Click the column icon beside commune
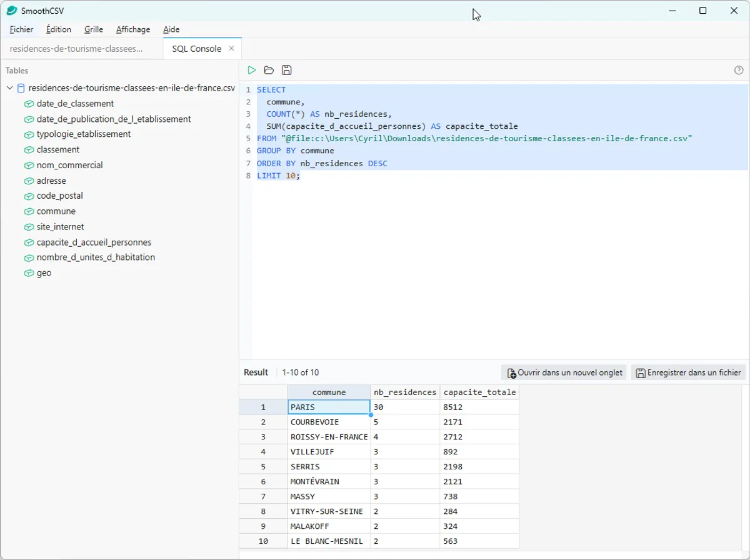Image resolution: width=750 pixels, height=560 pixels. [x=28, y=211]
